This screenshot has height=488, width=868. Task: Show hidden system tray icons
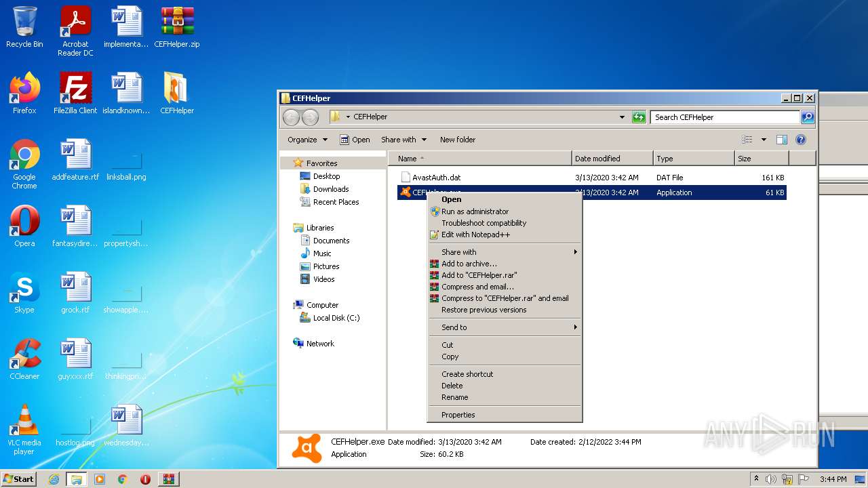[x=756, y=479]
